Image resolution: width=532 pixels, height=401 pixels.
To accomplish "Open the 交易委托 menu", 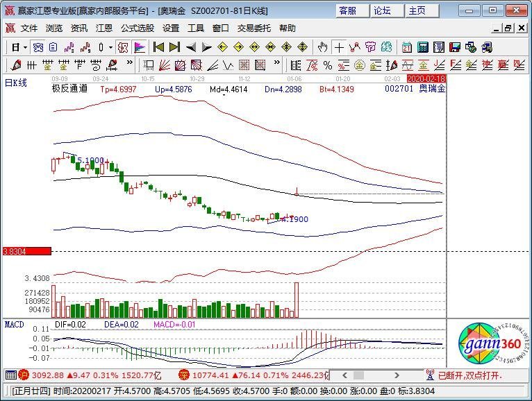I will click(x=254, y=28).
